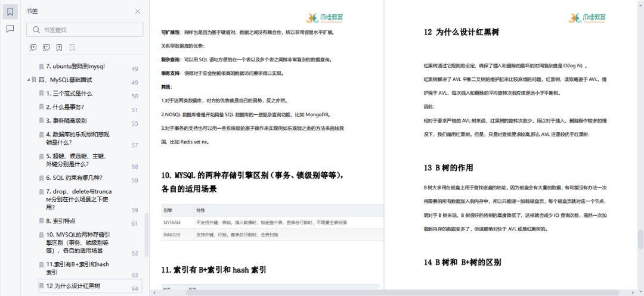Click the MYISAM table cell
This screenshot has height=296, width=644.
pos(177,222)
